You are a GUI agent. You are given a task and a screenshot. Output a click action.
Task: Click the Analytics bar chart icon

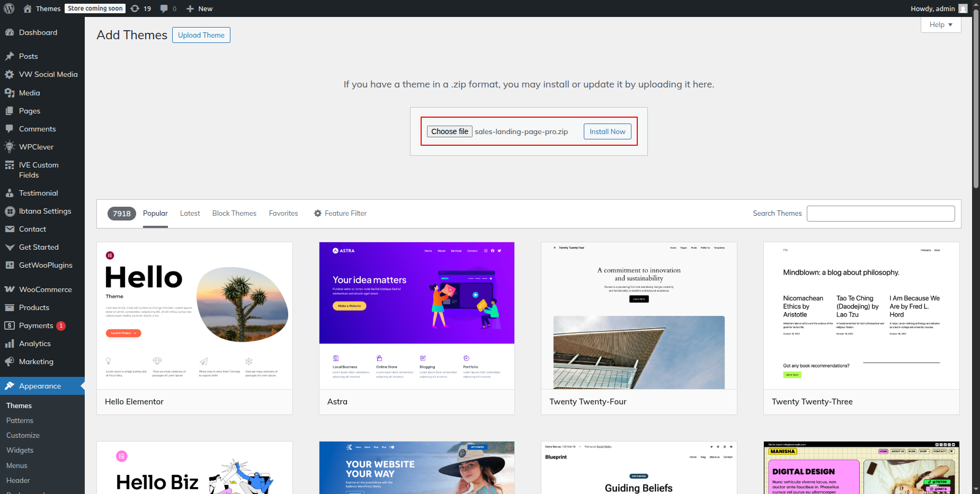pos(10,343)
